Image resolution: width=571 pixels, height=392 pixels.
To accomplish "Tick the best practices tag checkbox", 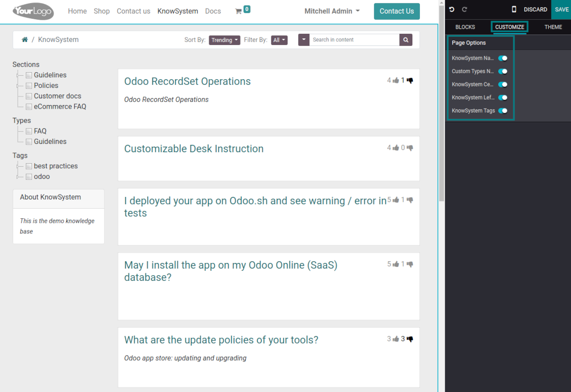I will pos(29,166).
